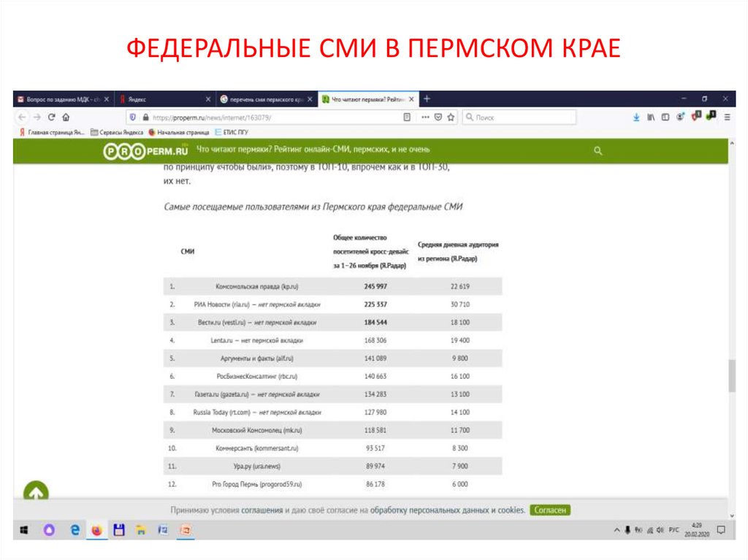
Task: Toggle reader view icon in address bar
Action: click(x=407, y=118)
